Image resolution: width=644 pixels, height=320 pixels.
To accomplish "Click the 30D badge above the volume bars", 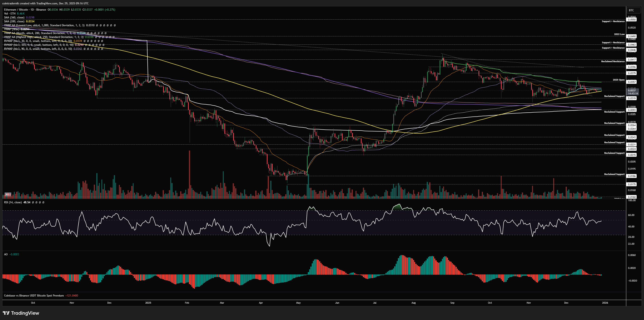I will pos(8,194).
